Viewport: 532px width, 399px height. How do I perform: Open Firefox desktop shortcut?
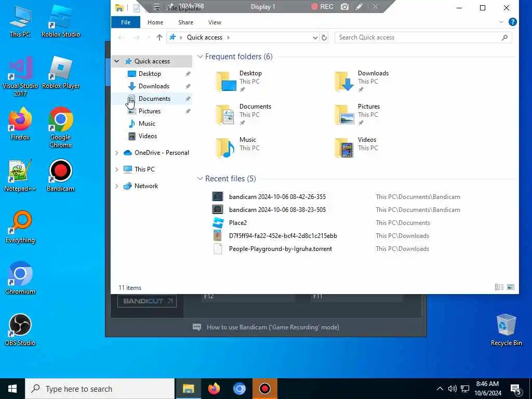[20, 124]
